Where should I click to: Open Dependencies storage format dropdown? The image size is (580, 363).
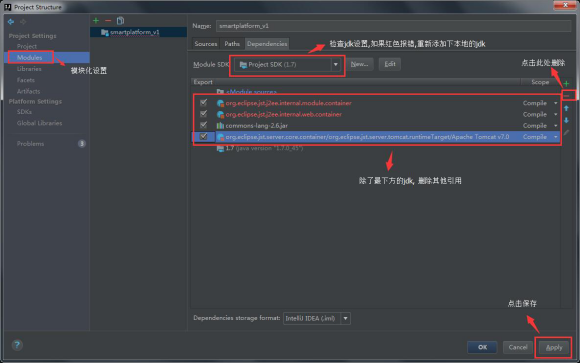click(x=345, y=318)
